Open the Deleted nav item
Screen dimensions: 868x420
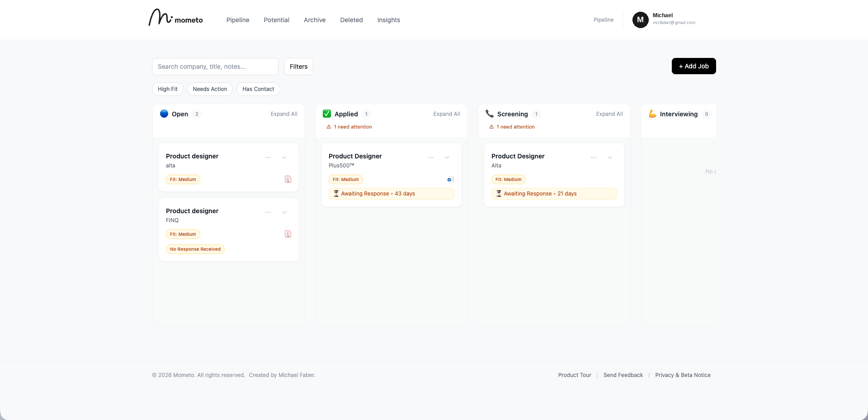pyautogui.click(x=351, y=20)
